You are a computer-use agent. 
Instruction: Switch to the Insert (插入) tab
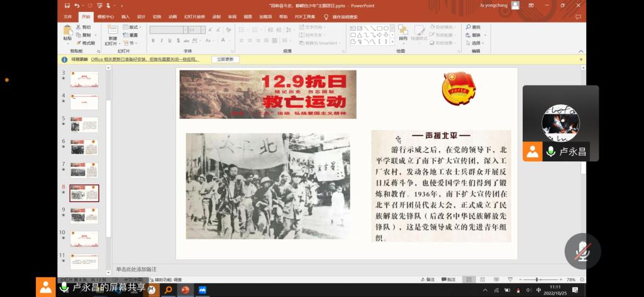coord(125,17)
